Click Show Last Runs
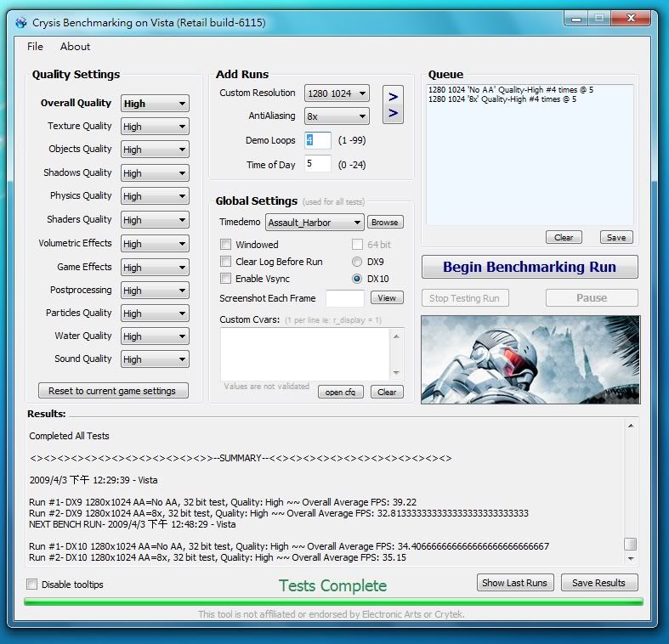Viewport: 669px width, 644px height. (x=515, y=583)
